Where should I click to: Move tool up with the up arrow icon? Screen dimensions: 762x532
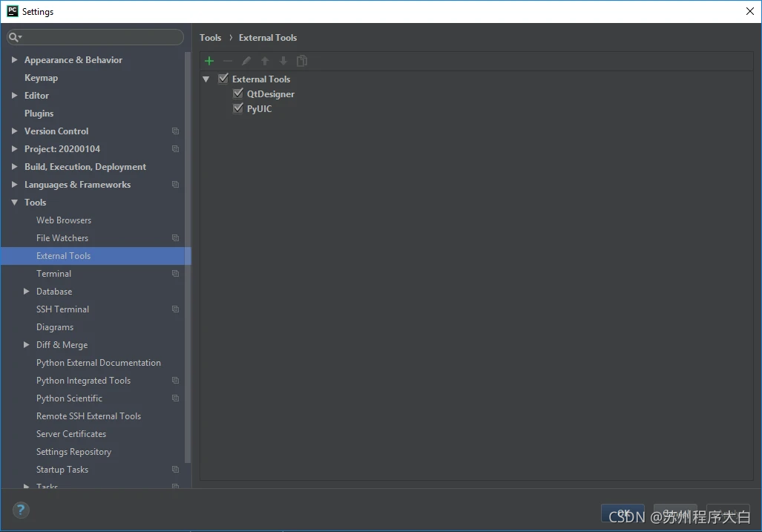(x=265, y=61)
